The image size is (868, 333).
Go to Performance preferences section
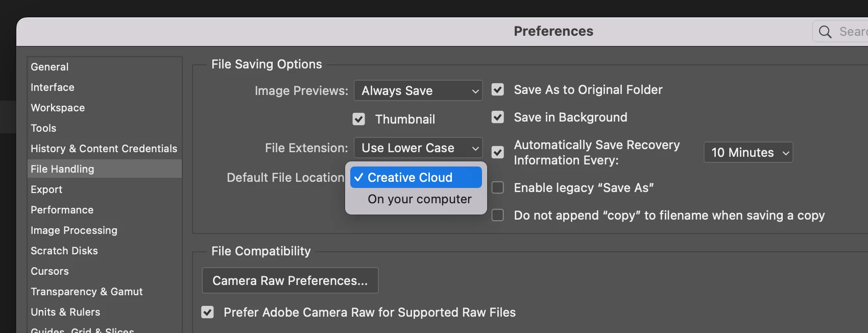[62, 210]
